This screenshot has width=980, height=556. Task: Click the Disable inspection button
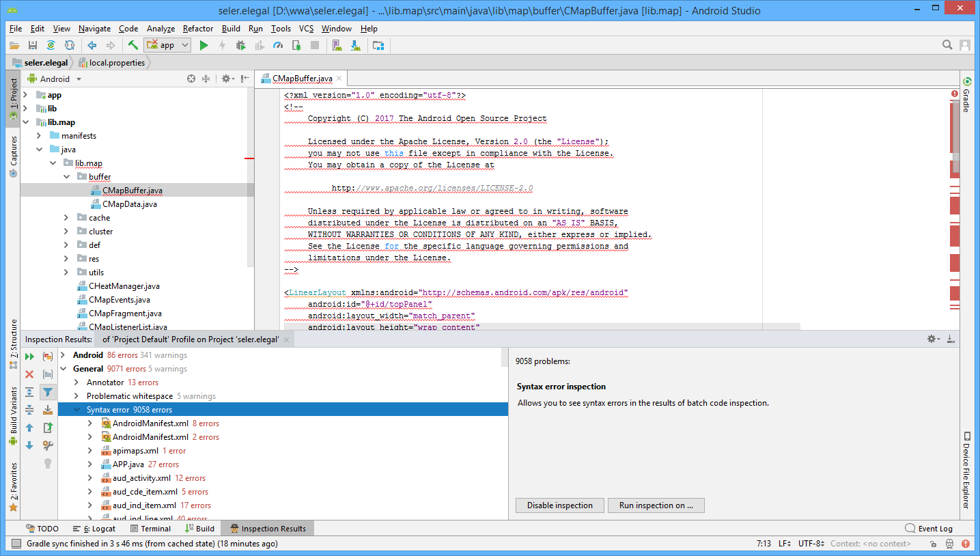tap(559, 505)
